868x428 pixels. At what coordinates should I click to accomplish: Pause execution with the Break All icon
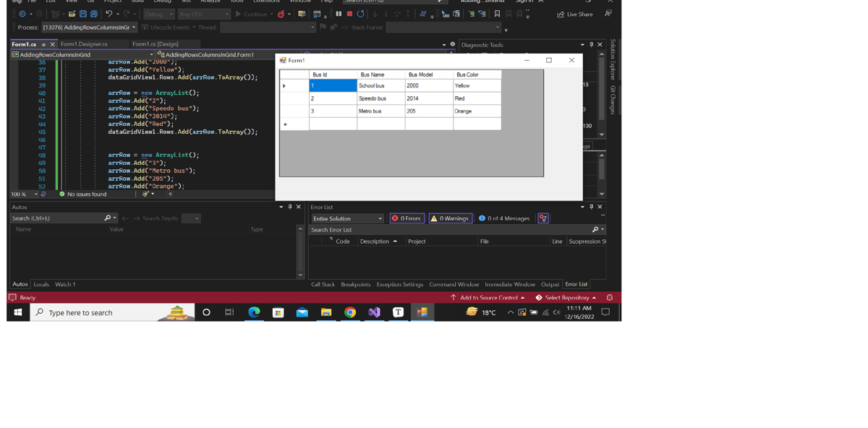click(339, 14)
